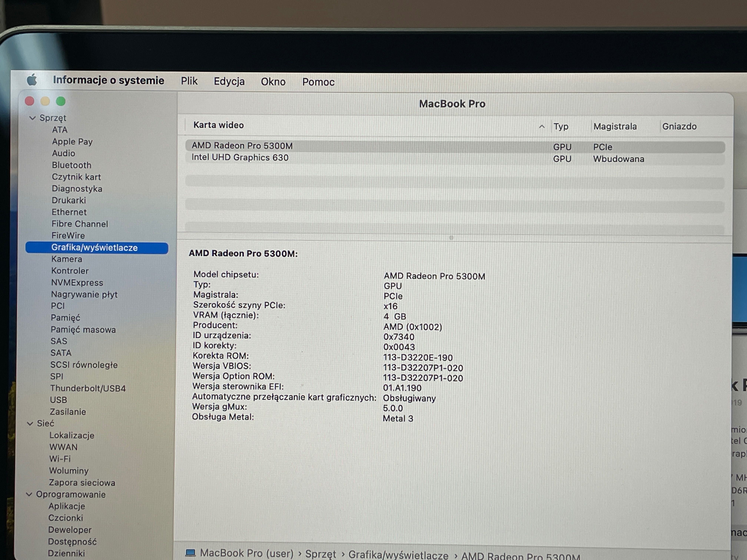This screenshot has width=747, height=560.
Task: Select Czcionki in sidebar
Action: click(x=66, y=518)
